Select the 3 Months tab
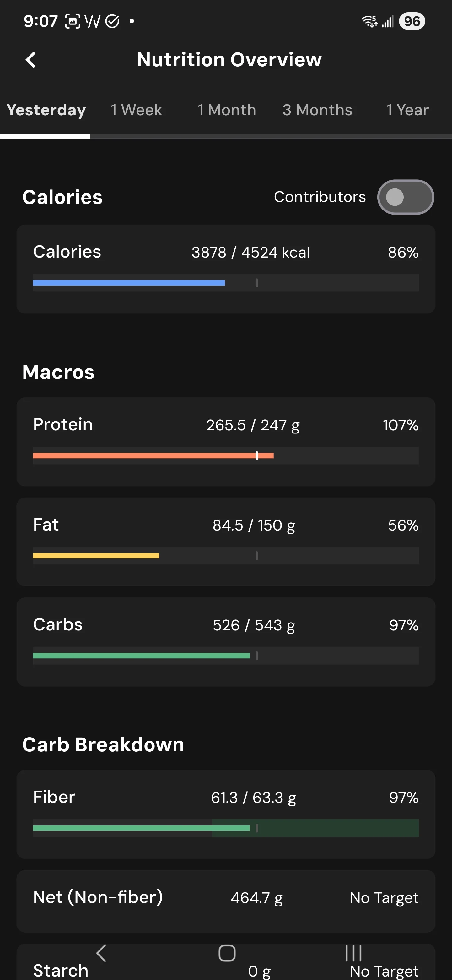Image resolution: width=452 pixels, height=980 pixels. [x=317, y=110]
